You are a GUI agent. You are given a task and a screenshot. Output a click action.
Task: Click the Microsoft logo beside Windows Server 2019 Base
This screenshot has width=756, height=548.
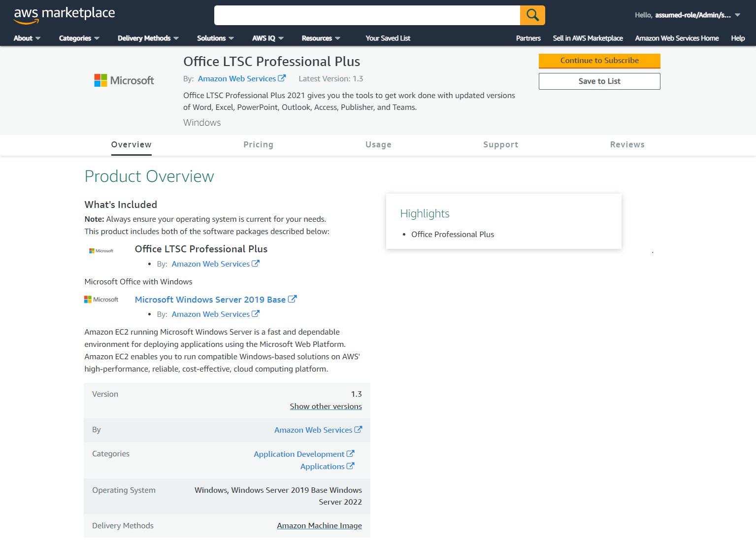click(x=101, y=299)
